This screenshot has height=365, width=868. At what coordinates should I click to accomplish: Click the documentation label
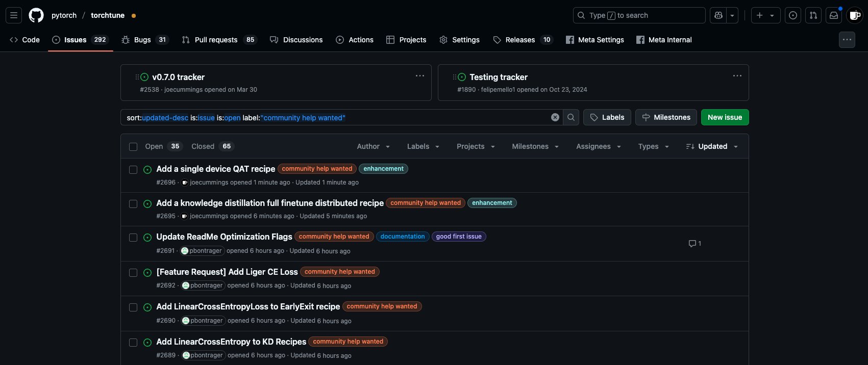(x=403, y=237)
